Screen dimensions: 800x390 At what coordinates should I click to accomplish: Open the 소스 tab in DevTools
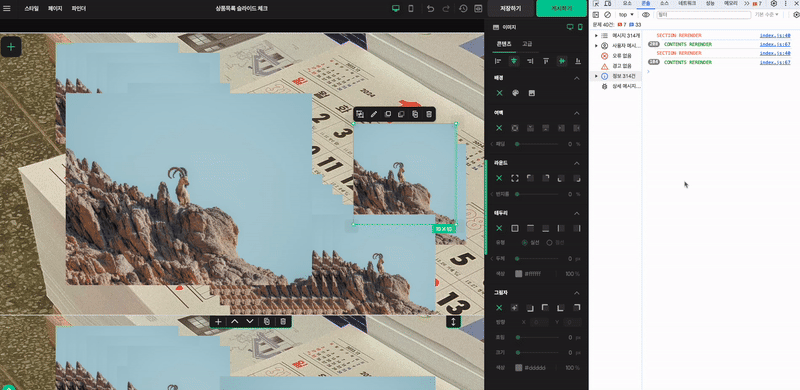coord(664,3)
